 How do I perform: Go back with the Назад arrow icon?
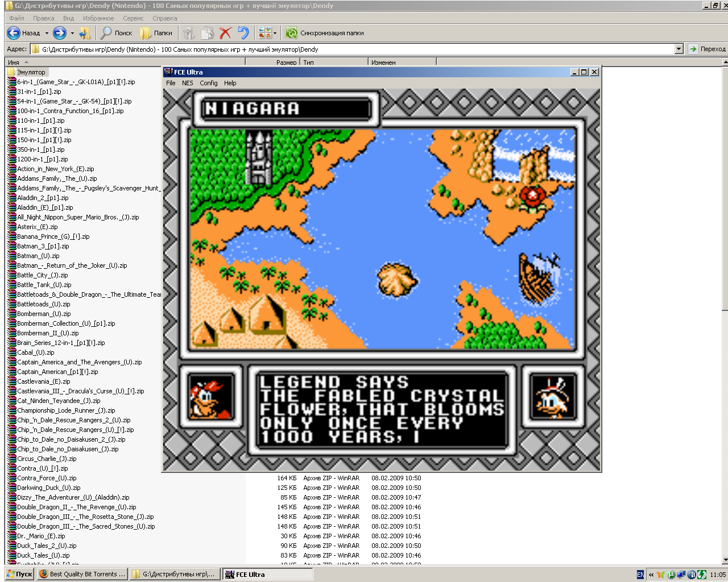(14, 33)
